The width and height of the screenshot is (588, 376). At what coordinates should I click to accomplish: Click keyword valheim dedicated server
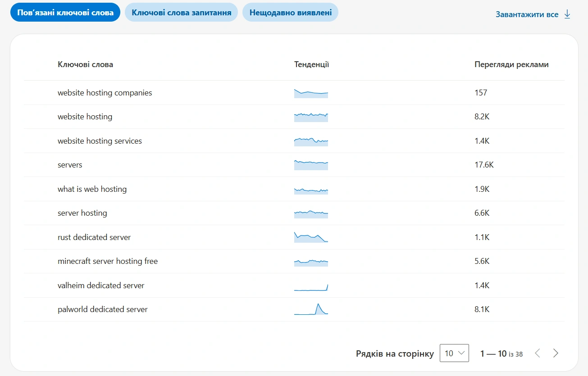click(101, 285)
